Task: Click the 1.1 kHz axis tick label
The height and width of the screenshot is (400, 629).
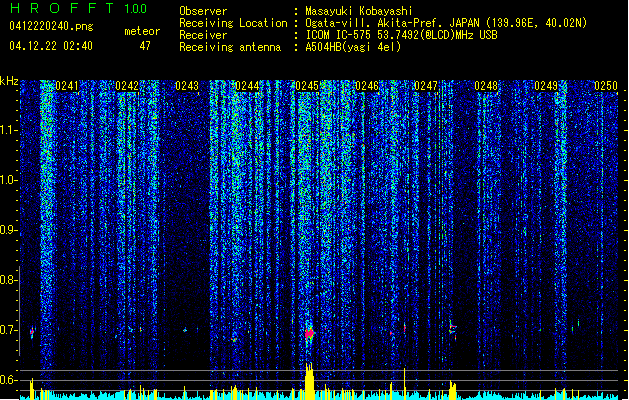Action: (8, 130)
